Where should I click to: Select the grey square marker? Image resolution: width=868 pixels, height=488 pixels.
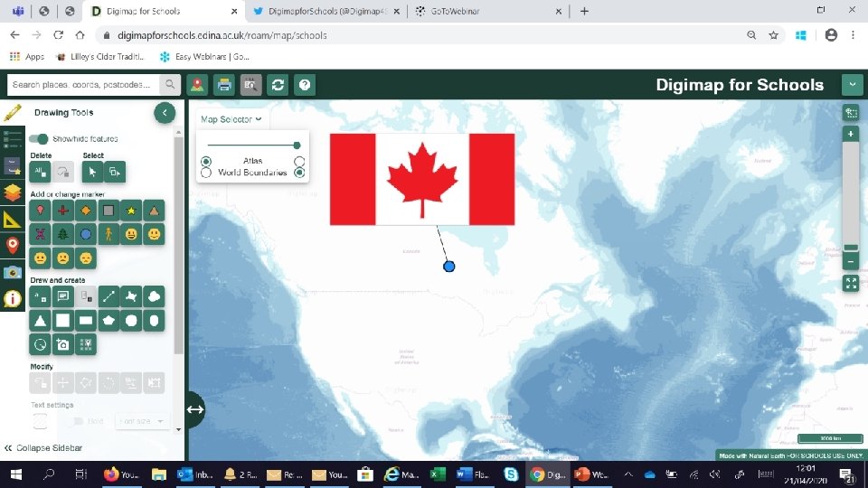point(108,211)
